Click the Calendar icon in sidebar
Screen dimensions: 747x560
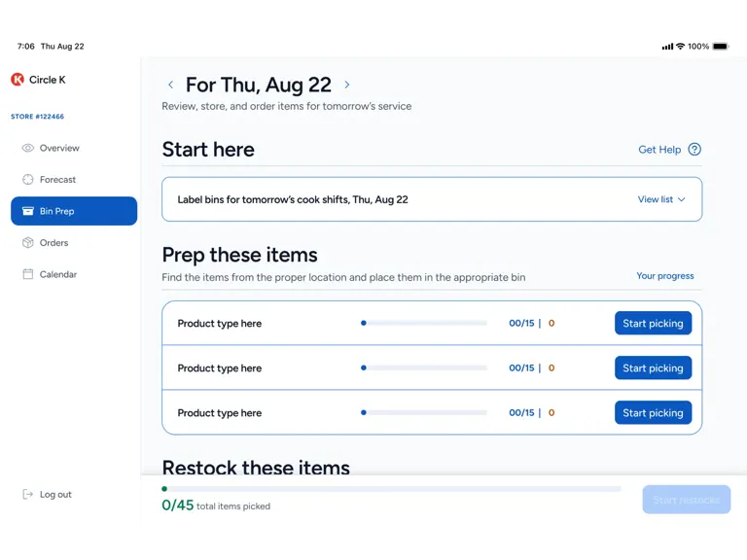coord(28,274)
